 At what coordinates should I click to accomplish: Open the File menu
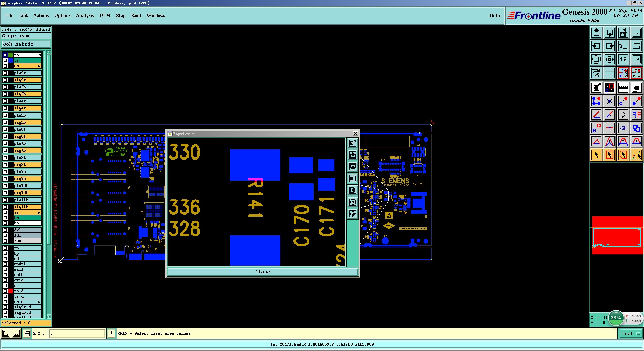click(9, 15)
